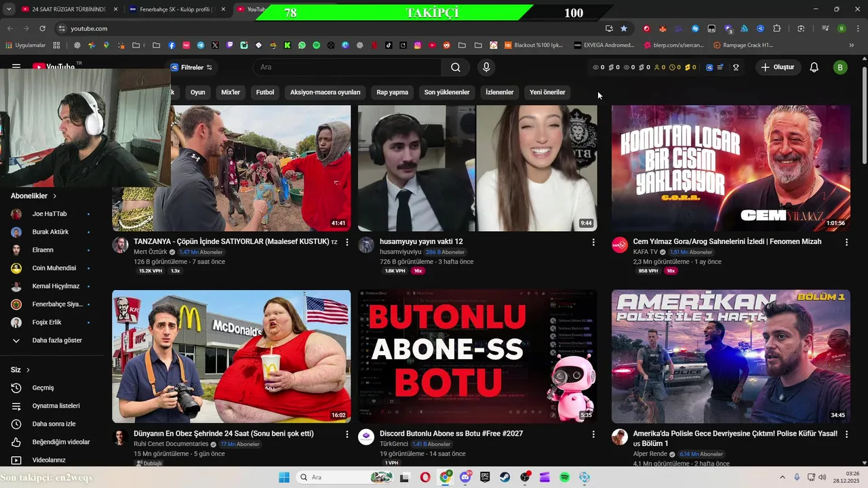Switch to the Fenerbahçe SK browser tab

[x=176, y=9]
